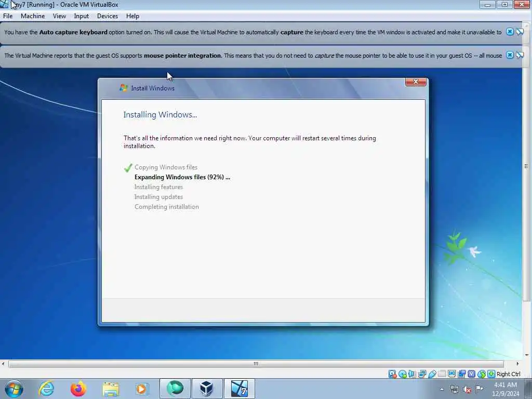Click the recording status icon

[461, 374]
